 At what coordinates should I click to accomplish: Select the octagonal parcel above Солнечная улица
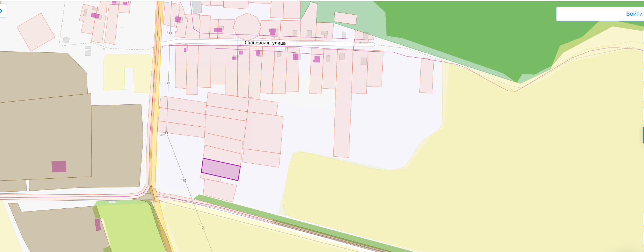247,27
